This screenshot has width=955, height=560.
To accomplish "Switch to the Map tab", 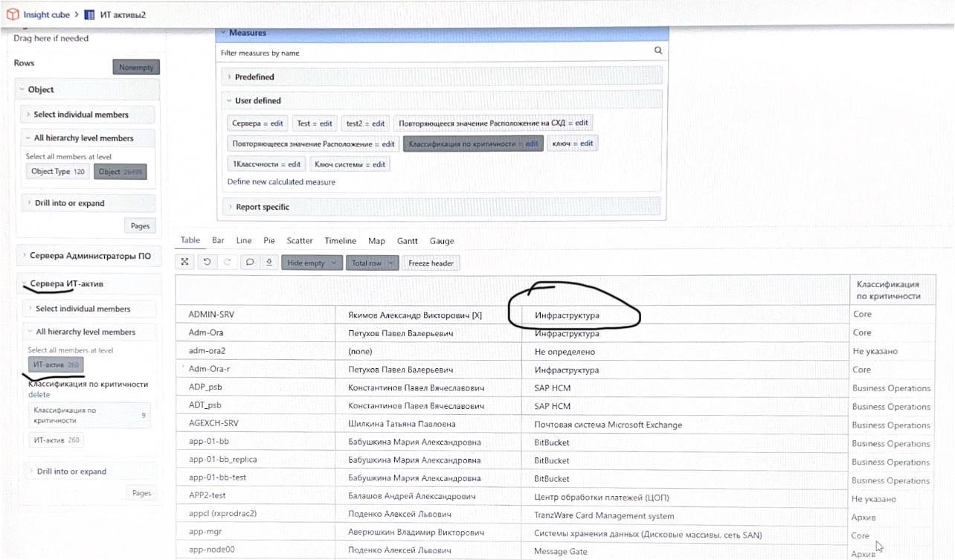I will coord(376,241).
